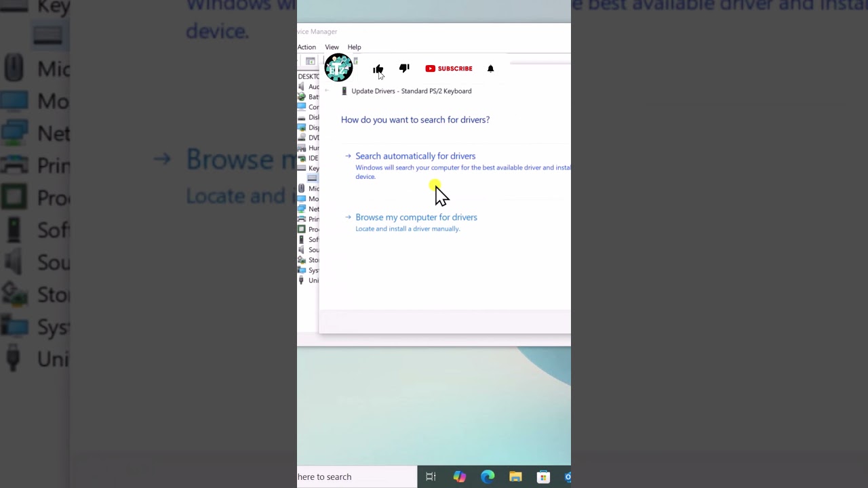Select the DESKTO computer root node

(309, 76)
